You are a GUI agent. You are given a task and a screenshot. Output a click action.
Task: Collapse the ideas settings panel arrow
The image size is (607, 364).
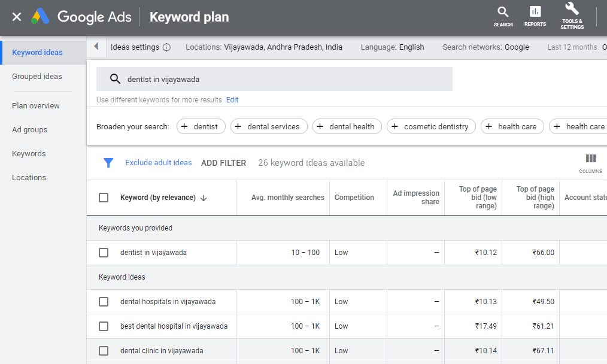tap(96, 47)
